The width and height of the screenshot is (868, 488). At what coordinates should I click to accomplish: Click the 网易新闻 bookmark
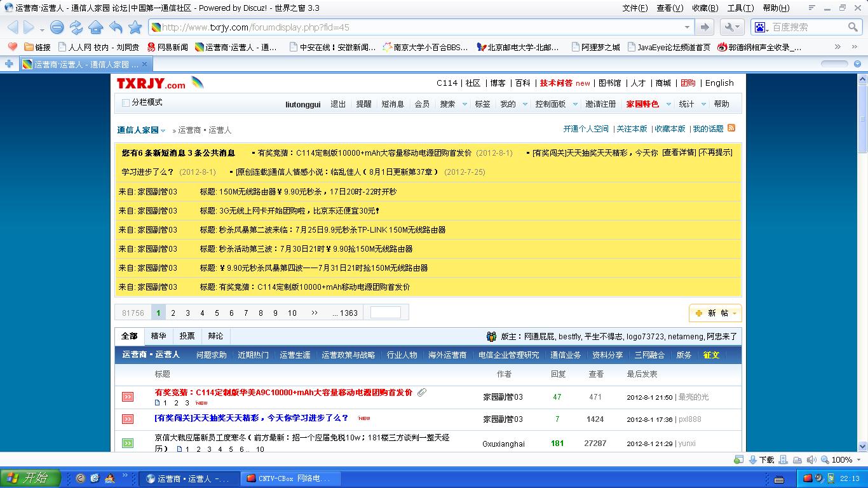pos(168,47)
